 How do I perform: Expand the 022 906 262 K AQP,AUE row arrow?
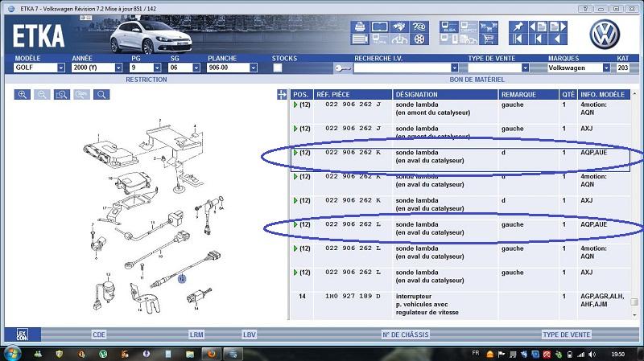295,153
